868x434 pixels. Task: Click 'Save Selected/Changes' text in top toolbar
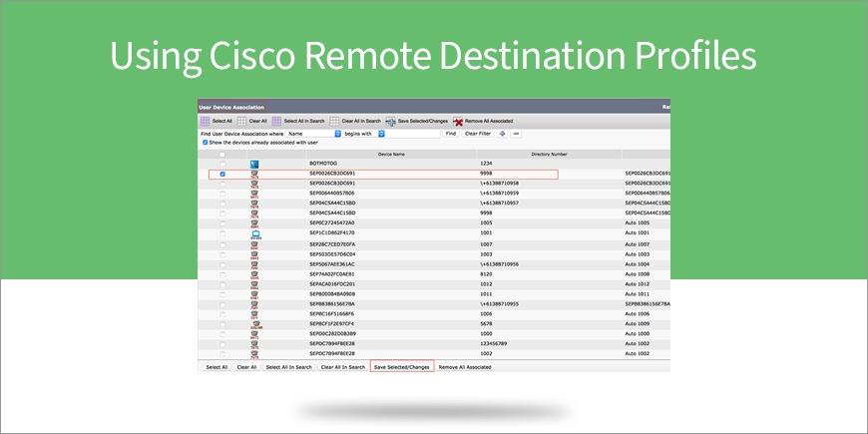coord(423,121)
